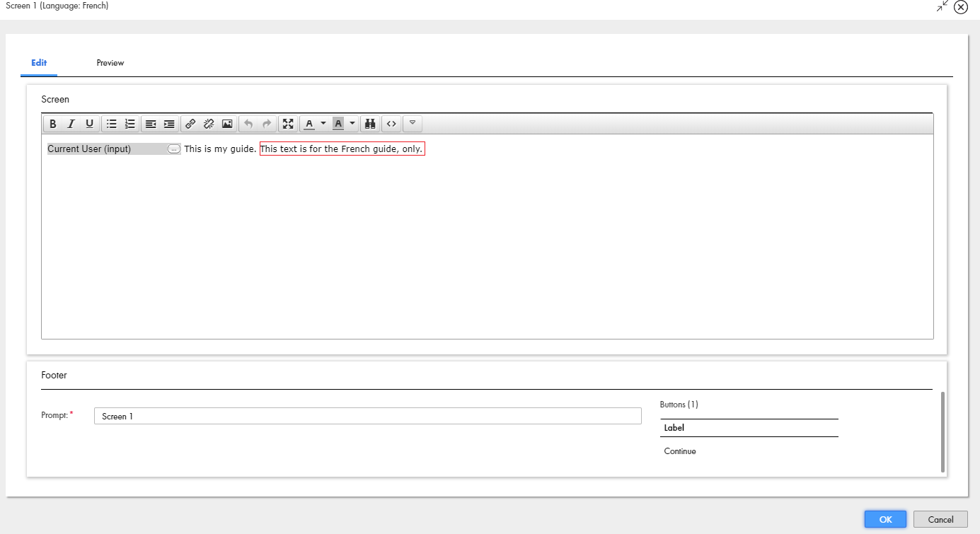Select the Edit tab
Image resolution: width=980 pixels, height=534 pixels.
click(x=39, y=63)
